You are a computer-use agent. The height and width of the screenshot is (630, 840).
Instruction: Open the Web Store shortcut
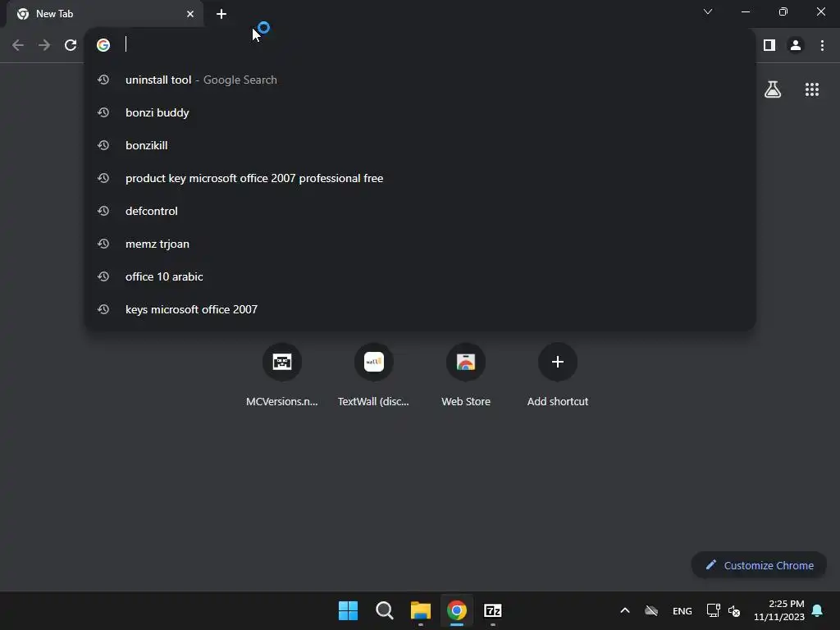tap(466, 375)
